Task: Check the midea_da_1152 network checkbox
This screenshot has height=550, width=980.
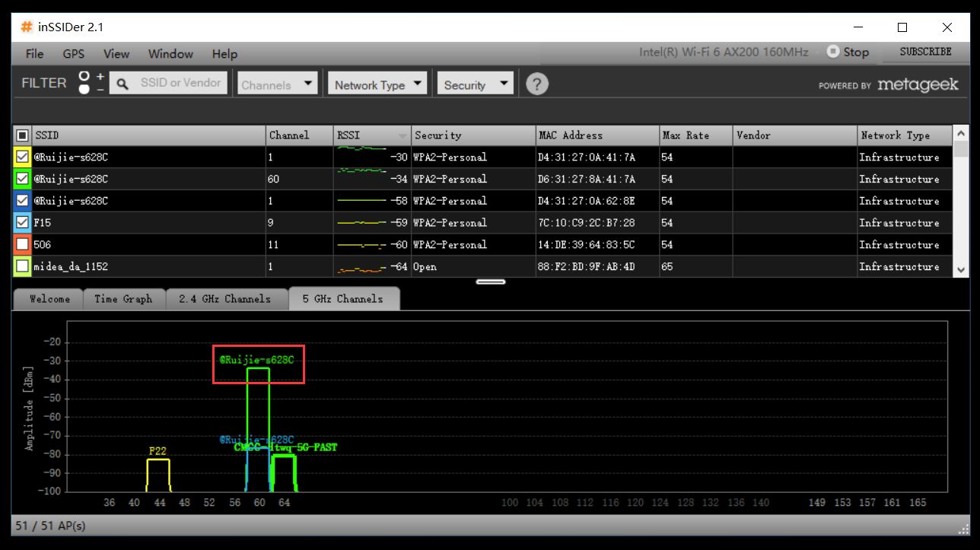Action: [x=23, y=267]
